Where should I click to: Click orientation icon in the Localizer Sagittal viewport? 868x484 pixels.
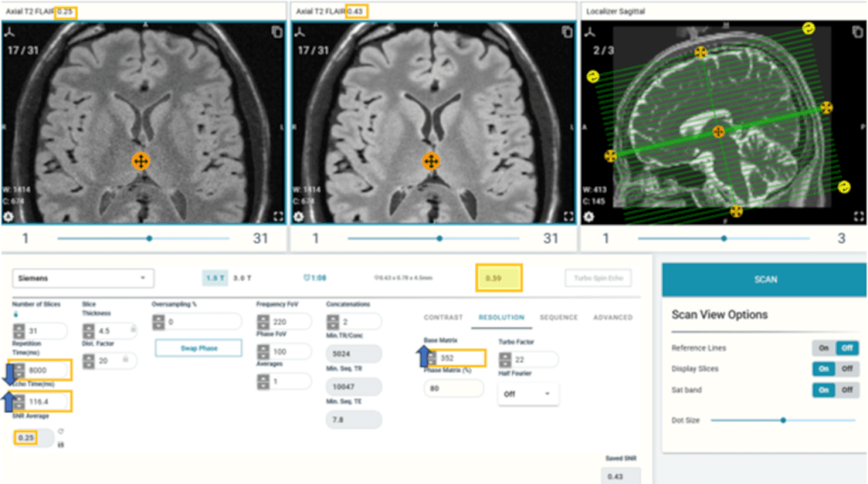click(x=590, y=32)
